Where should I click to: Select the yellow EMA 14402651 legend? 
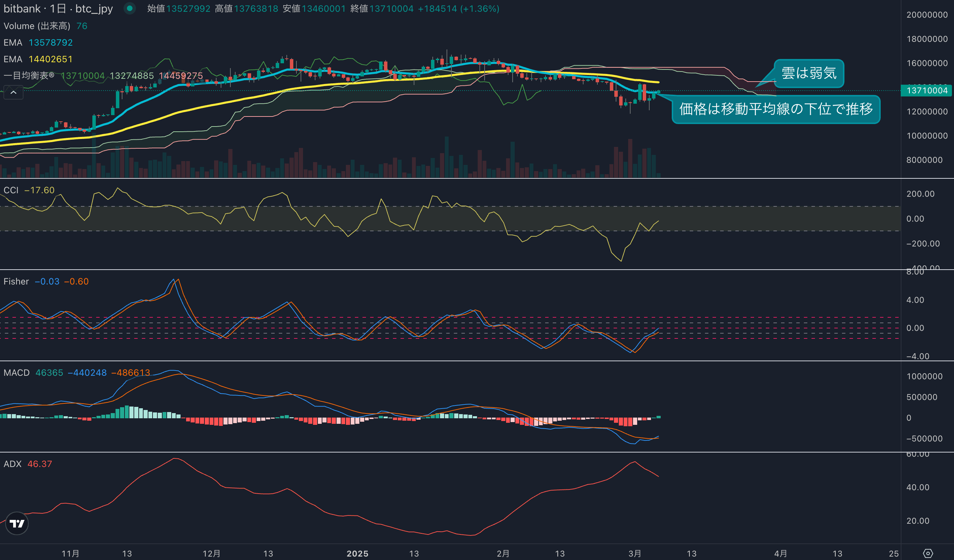coord(38,59)
